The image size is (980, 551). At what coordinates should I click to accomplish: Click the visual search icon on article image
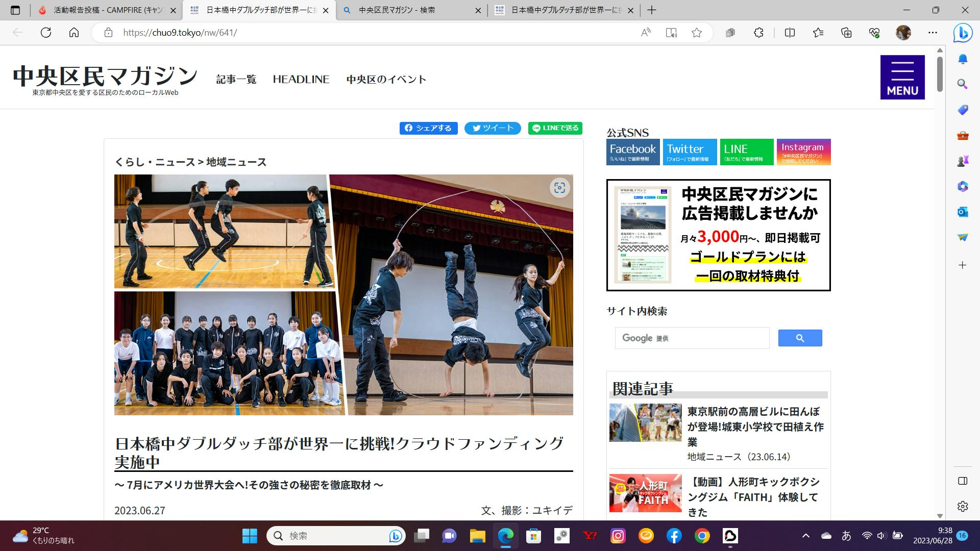click(x=559, y=188)
